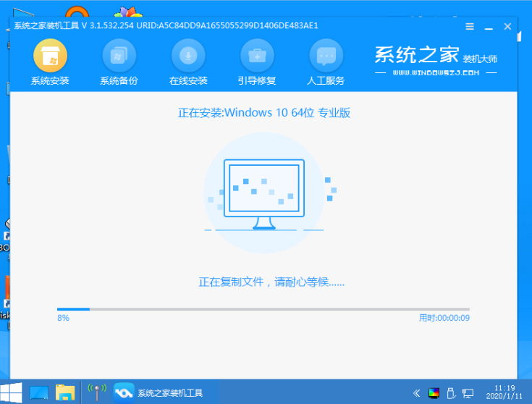Switch to 系统安装 tab label

coord(50,81)
